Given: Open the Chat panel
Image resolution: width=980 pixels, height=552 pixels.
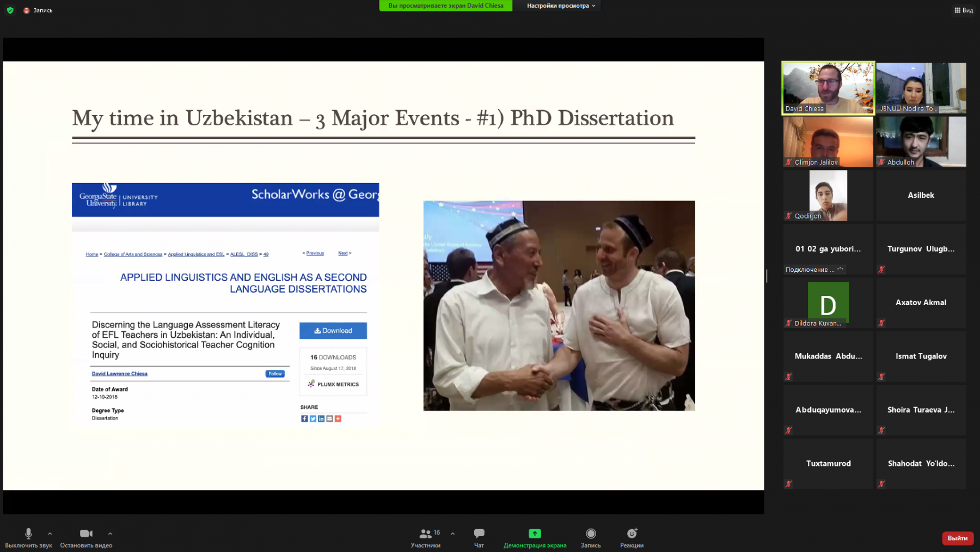Looking at the screenshot, I should pyautogui.click(x=479, y=537).
